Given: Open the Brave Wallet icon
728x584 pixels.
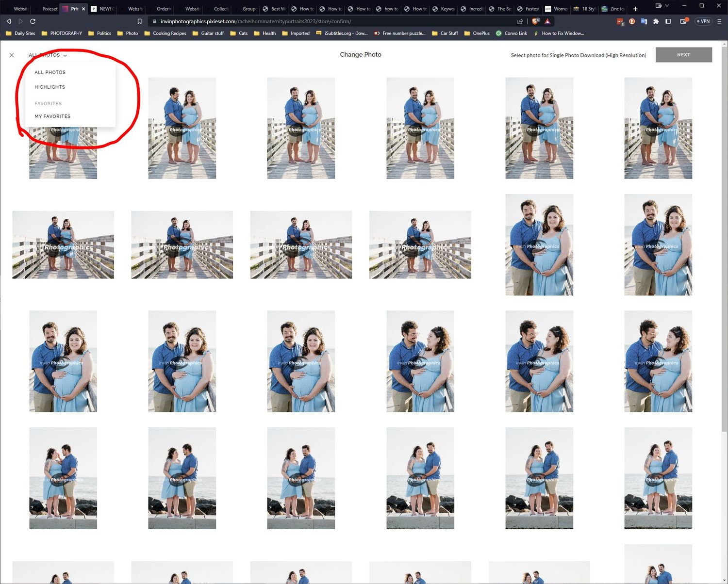Looking at the screenshot, I should [684, 21].
